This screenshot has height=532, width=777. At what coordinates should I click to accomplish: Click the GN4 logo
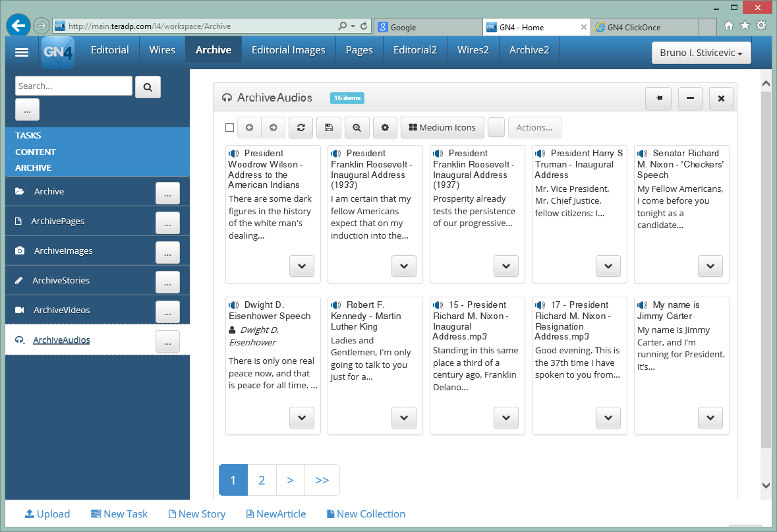tap(58, 52)
